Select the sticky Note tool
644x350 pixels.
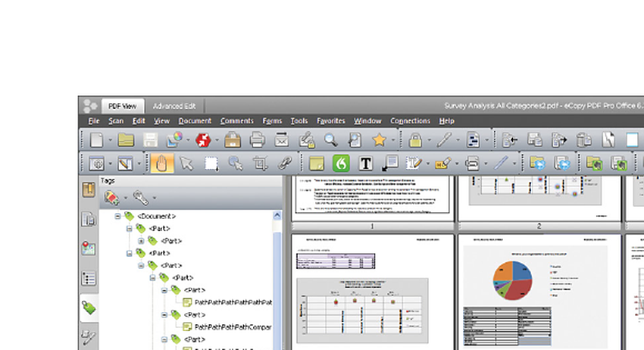click(x=316, y=164)
